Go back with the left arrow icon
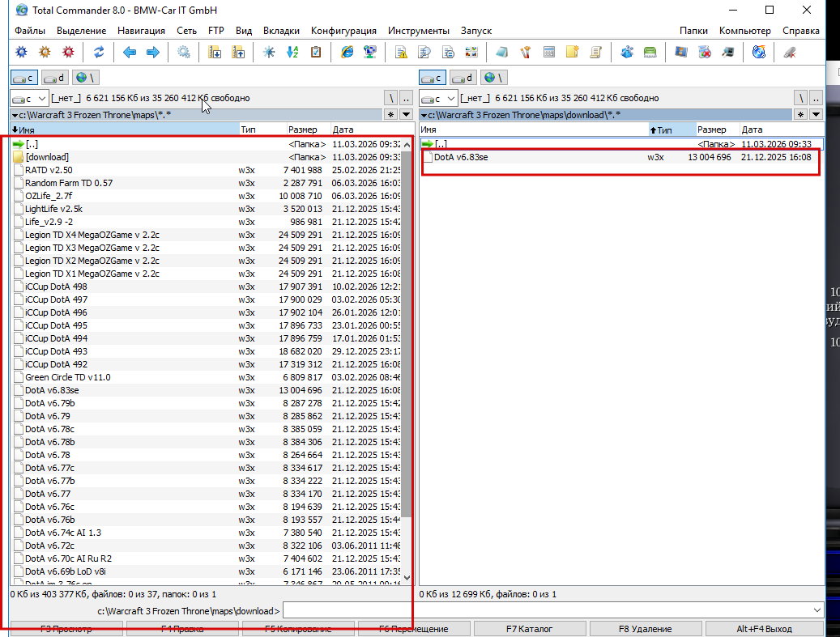The image size is (840, 637). coord(129,52)
